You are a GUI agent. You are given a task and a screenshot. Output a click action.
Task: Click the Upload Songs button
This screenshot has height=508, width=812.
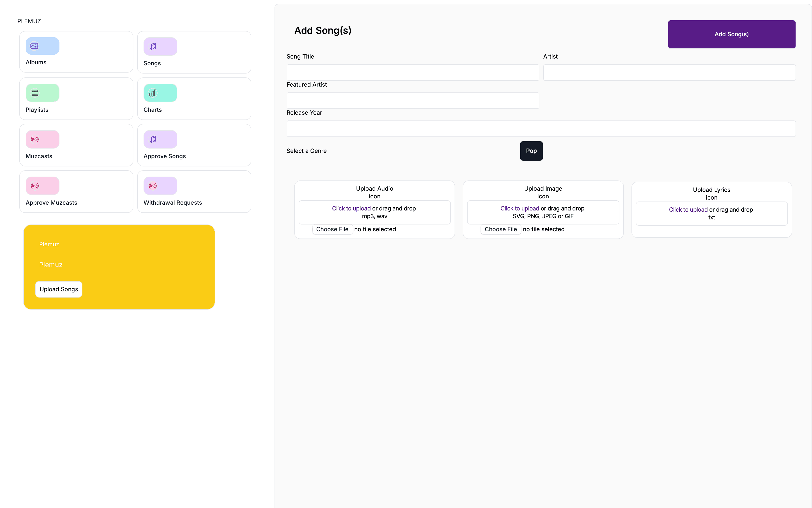click(x=59, y=289)
